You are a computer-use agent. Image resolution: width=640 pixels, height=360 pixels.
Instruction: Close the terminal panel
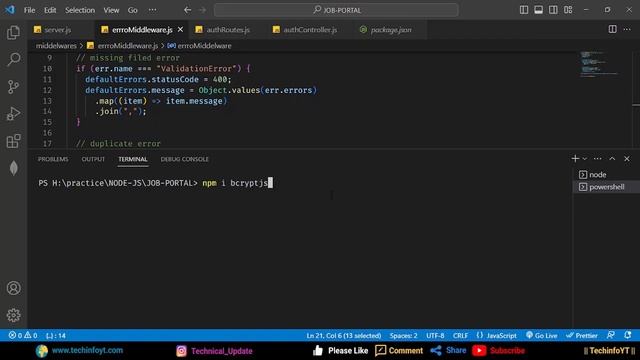pyautogui.click(x=627, y=158)
